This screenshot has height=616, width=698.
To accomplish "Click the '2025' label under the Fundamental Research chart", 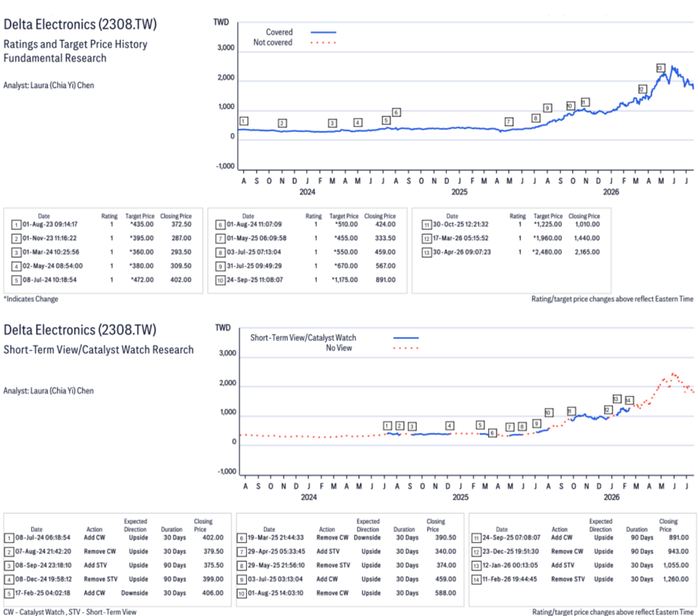I will click(x=459, y=192).
